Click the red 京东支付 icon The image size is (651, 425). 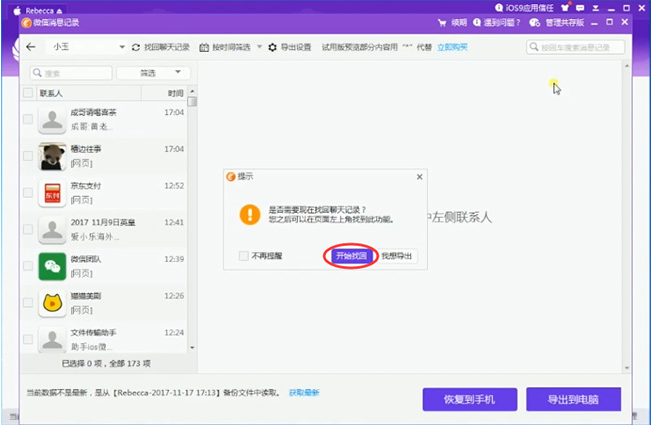pos(52,193)
